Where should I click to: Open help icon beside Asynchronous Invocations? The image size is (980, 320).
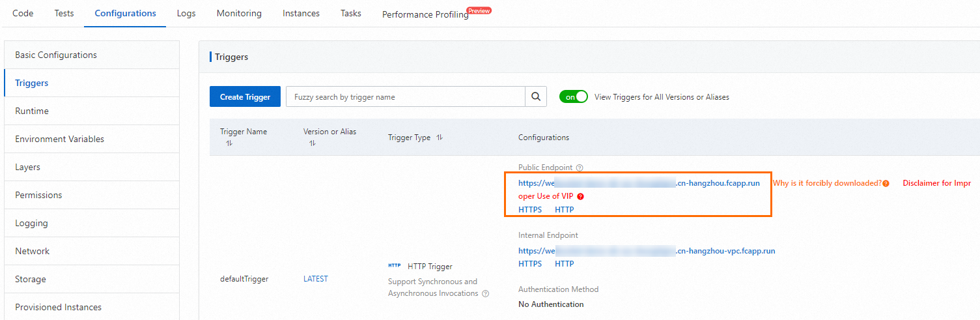pyautogui.click(x=485, y=294)
